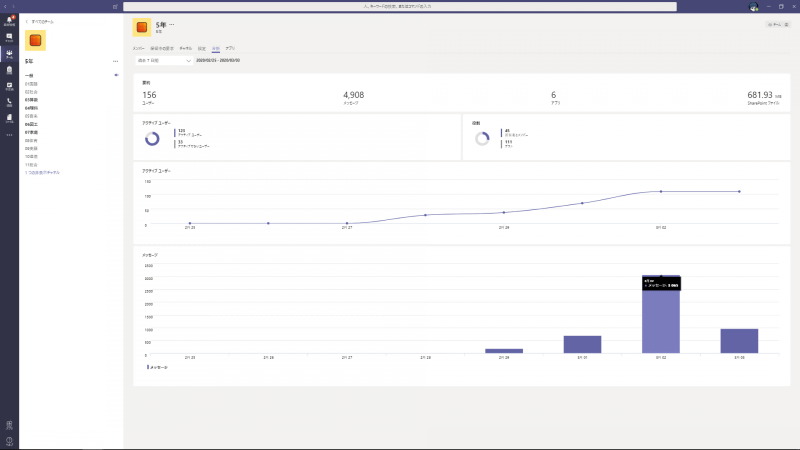Open Assignments icon in left rail
The image size is (800, 450).
[x=9, y=70]
